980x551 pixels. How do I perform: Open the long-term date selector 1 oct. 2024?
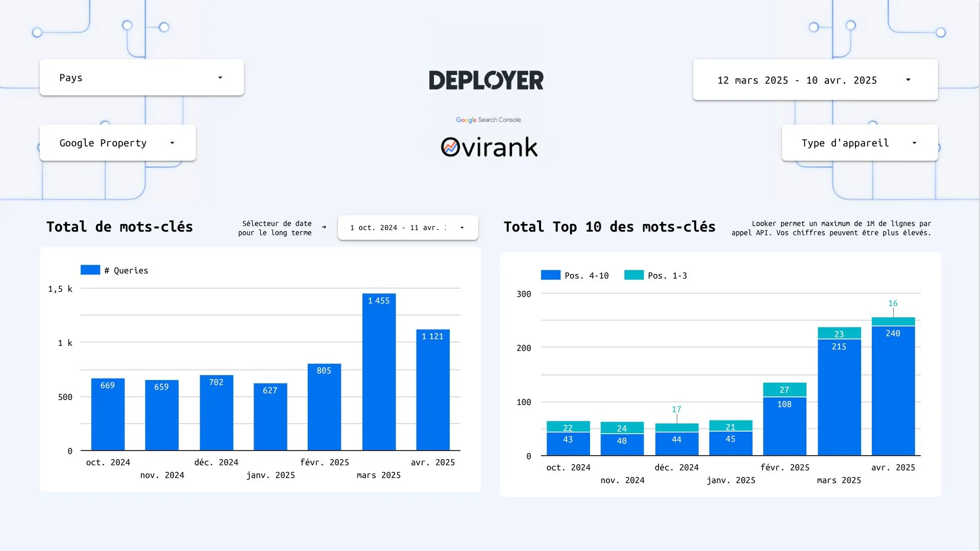pyautogui.click(x=408, y=228)
